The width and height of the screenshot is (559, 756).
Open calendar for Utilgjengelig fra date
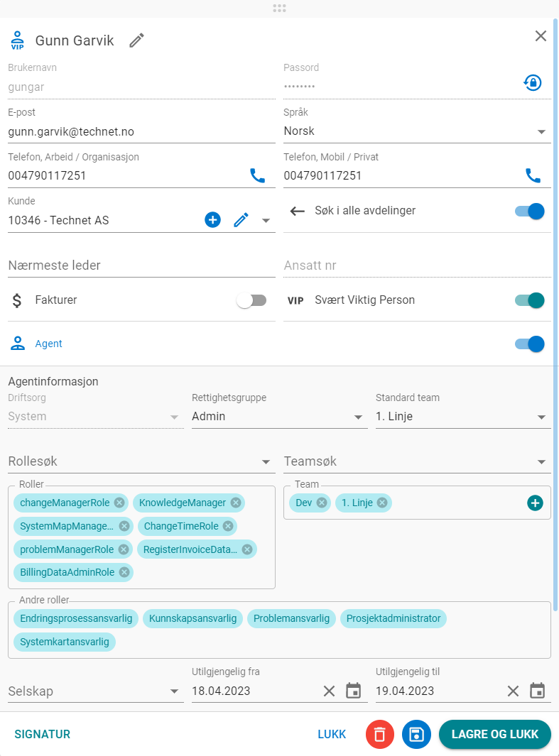(354, 691)
